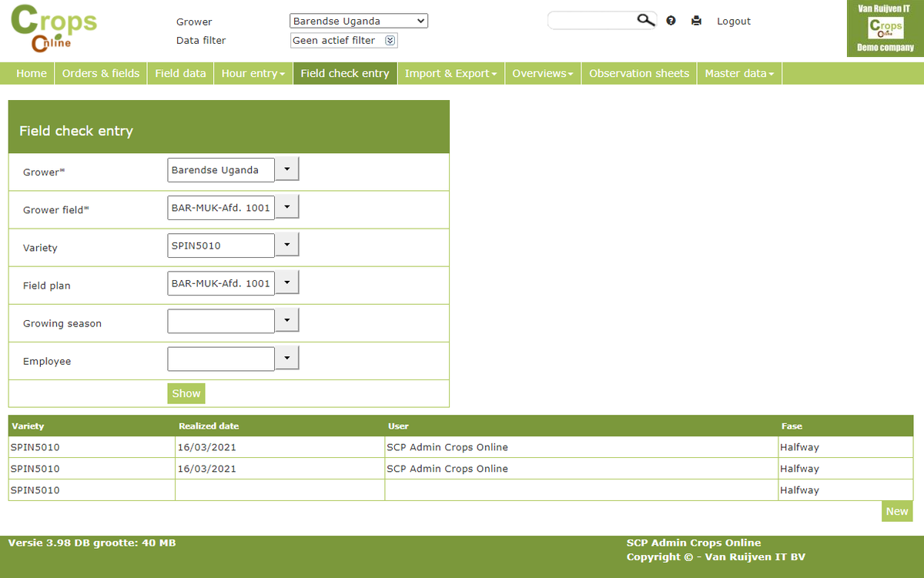
Task: Open the Import & Export menu
Action: pyautogui.click(x=450, y=73)
